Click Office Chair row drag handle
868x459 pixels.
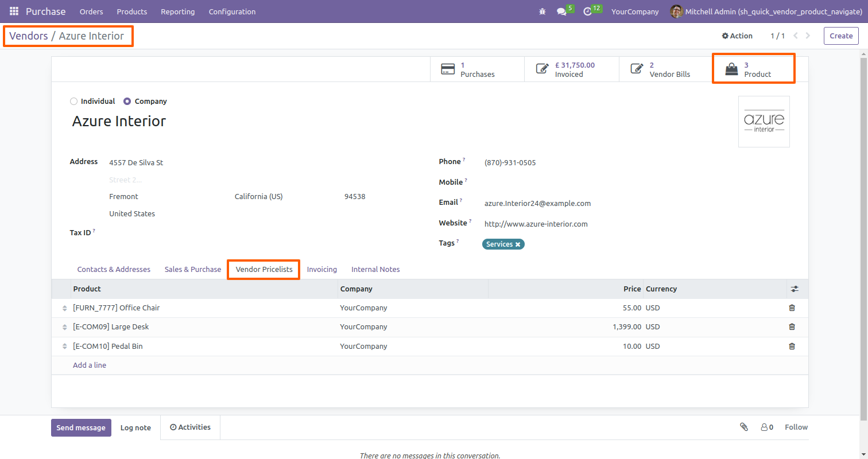point(64,308)
